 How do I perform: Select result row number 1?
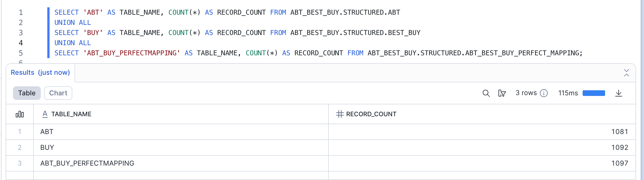pos(20,132)
